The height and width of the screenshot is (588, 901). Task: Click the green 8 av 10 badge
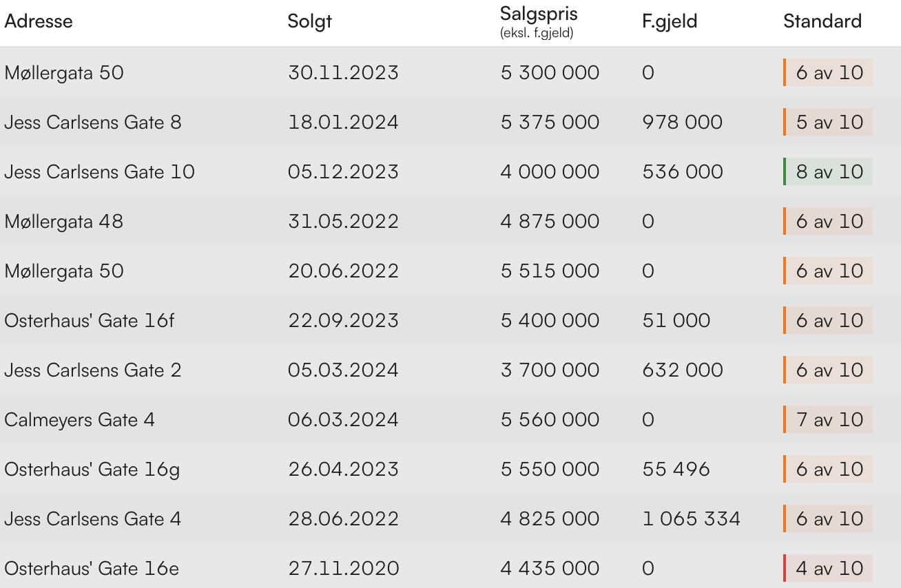point(829,172)
